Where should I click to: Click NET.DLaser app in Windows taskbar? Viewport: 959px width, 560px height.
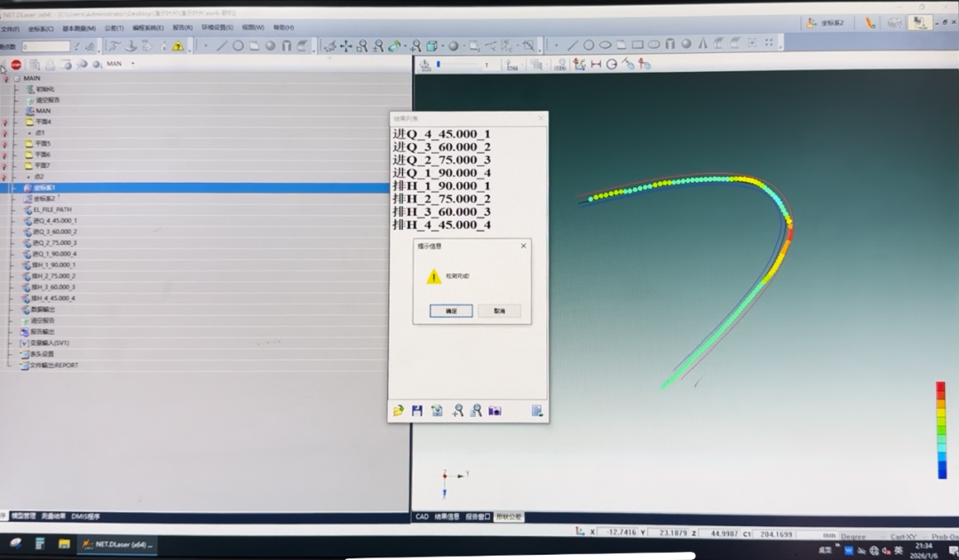point(118,543)
